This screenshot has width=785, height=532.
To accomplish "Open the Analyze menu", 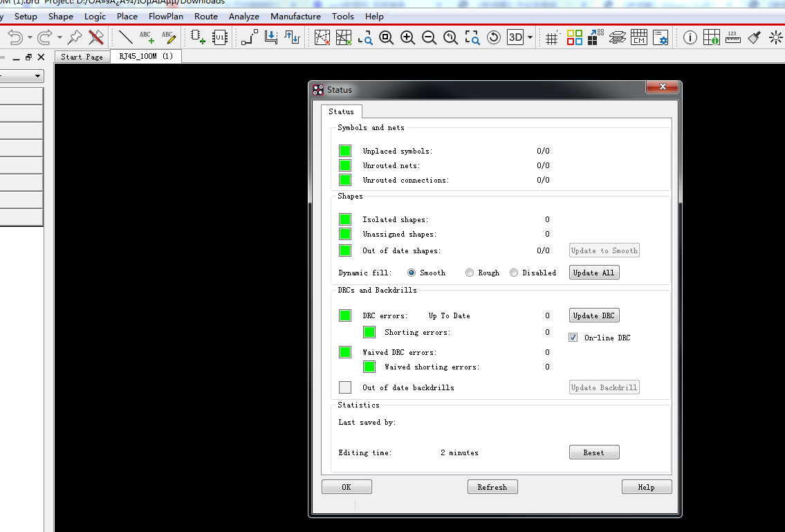I will 244,17.
